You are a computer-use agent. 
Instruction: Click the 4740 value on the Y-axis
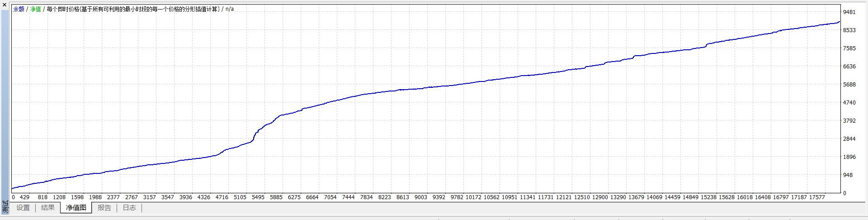[x=849, y=103]
